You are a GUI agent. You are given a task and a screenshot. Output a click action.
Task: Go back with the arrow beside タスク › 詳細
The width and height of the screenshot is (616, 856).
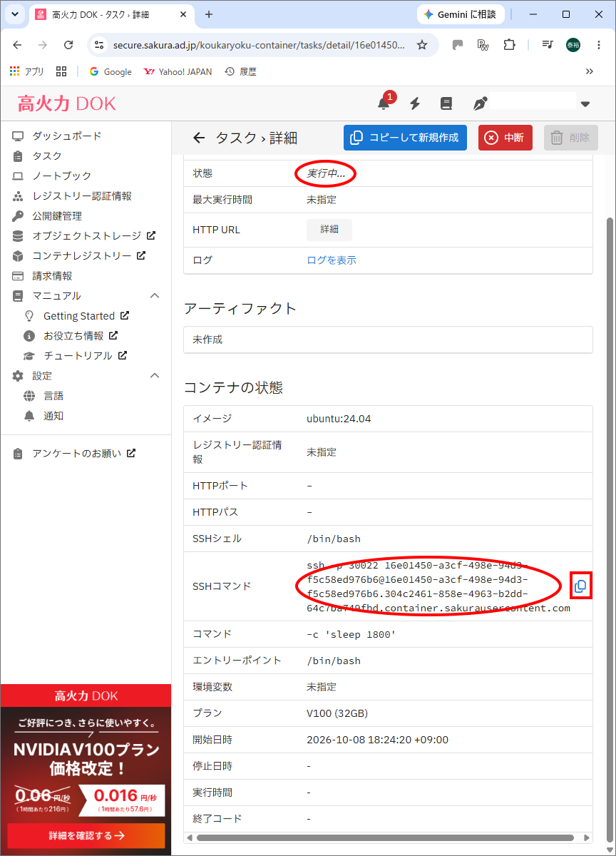(x=199, y=138)
